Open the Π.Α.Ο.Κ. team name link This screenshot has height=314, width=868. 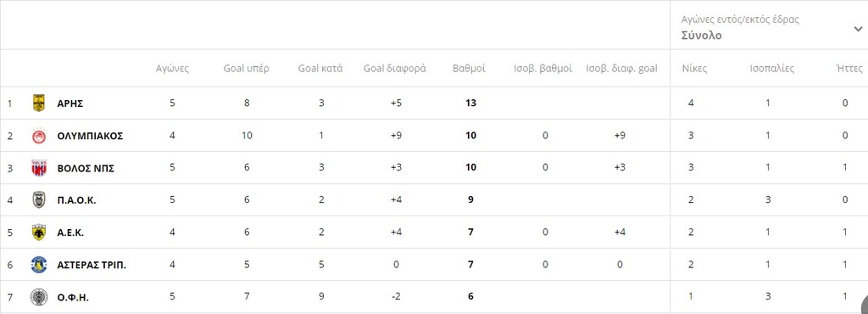coord(76,200)
